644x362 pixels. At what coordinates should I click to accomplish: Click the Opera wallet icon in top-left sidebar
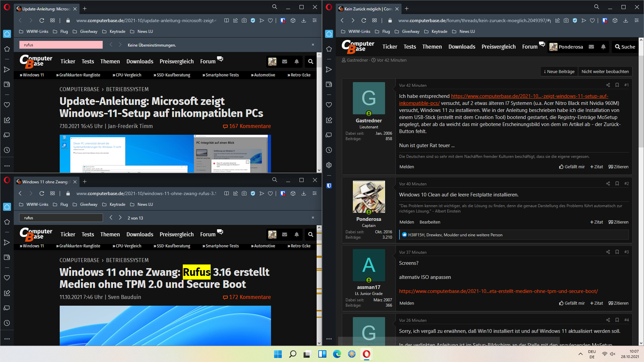(7, 84)
